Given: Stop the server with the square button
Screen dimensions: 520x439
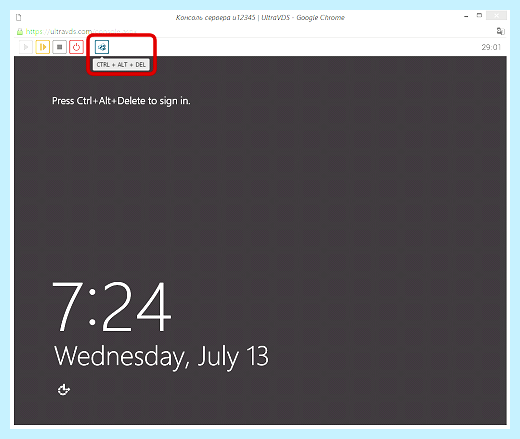Looking at the screenshot, I should click(59, 47).
